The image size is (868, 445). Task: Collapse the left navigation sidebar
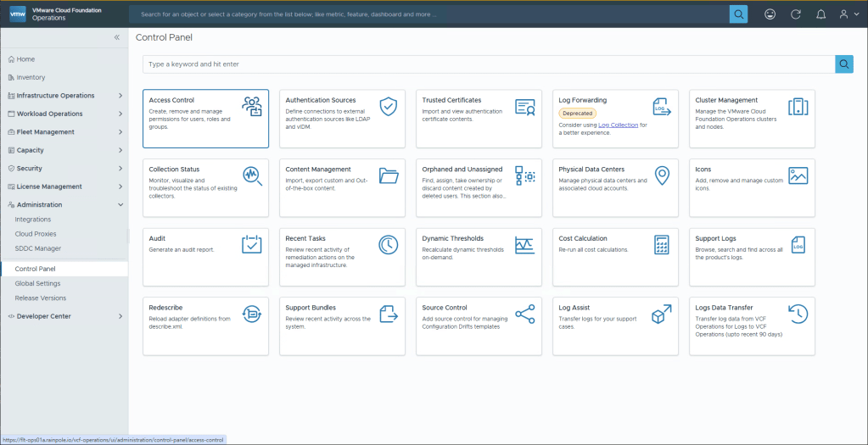coord(117,37)
